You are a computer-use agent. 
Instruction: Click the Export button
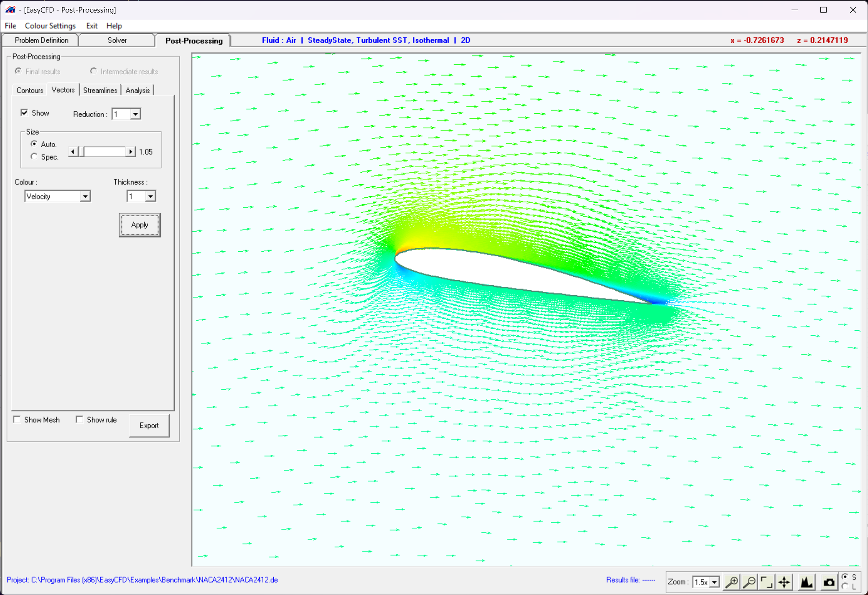click(149, 426)
